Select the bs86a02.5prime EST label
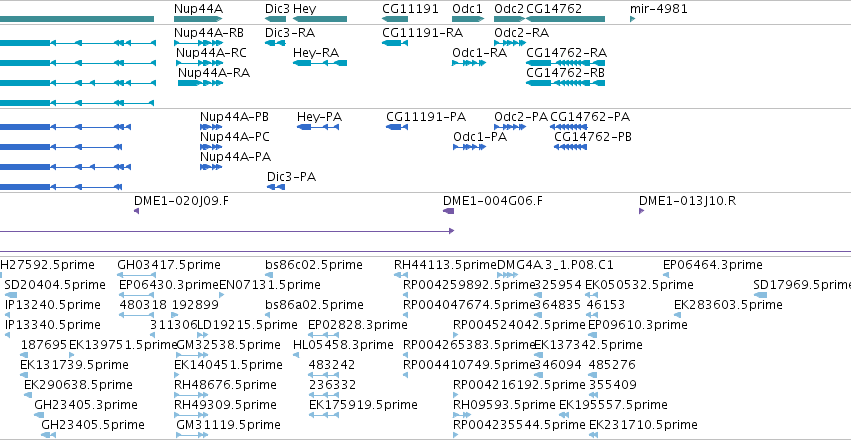Image resolution: width=851 pixels, height=440 pixels. pos(314,305)
